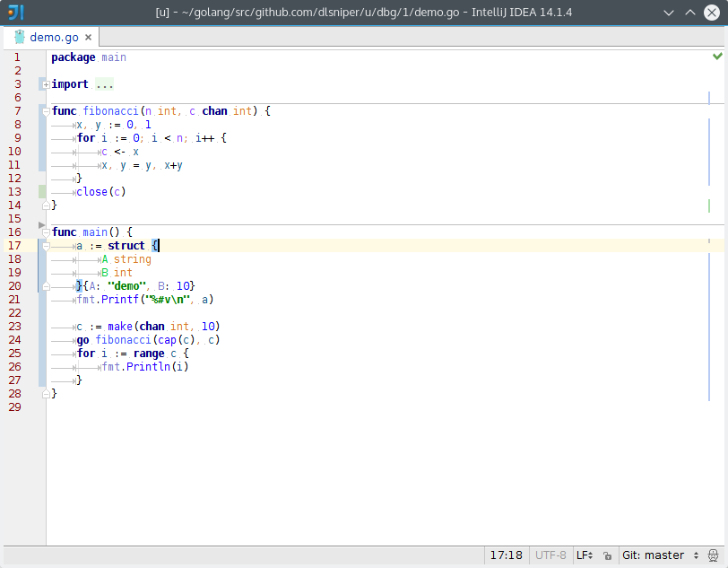The height and width of the screenshot is (568, 728).
Task: Click 'make' on line 23
Action: (x=120, y=327)
